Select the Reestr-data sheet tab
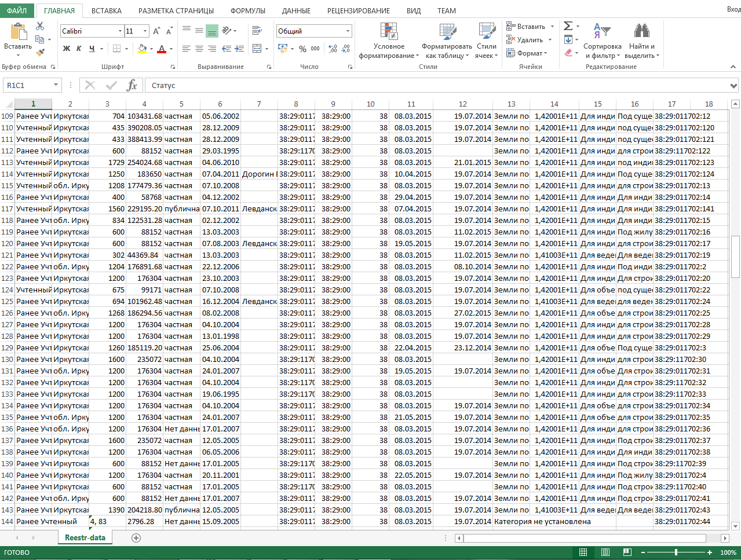The width and height of the screenshot is (741, 560). (x=85, y=537)
